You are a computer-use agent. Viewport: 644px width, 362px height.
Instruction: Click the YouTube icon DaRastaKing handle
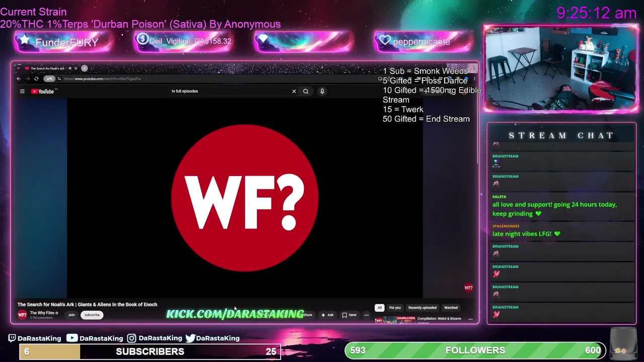click(95, 338)
